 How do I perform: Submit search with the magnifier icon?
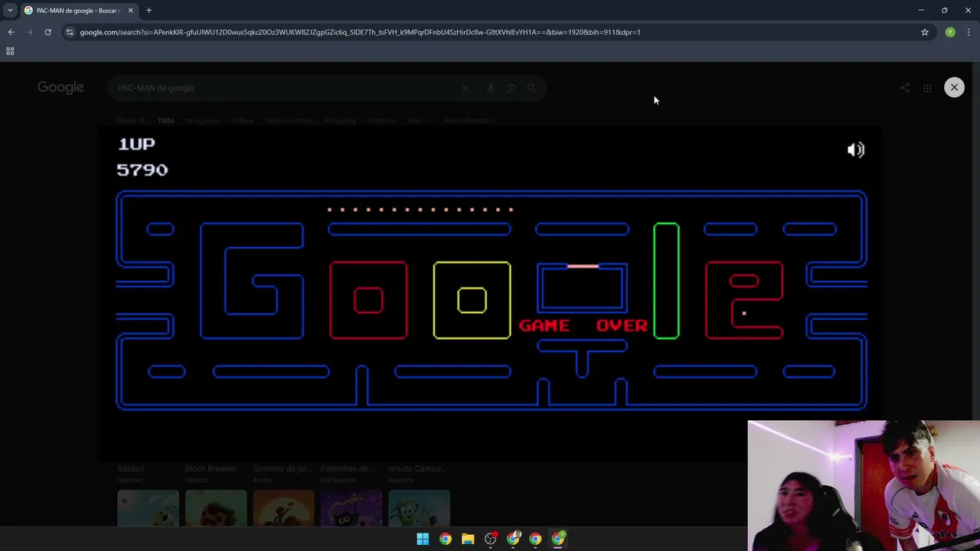[531, 88]
